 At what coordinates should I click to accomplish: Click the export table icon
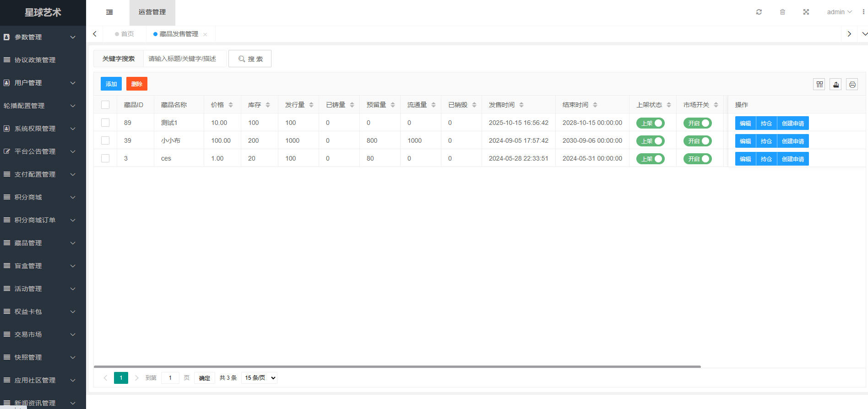835,84
